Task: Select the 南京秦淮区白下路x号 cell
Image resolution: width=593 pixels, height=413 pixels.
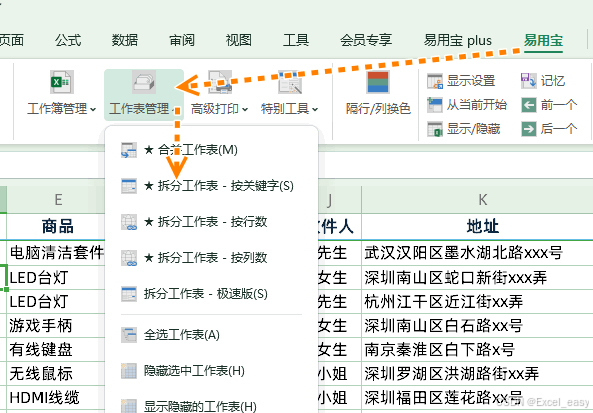Action: pyautogui.click(x=478, y=350)
